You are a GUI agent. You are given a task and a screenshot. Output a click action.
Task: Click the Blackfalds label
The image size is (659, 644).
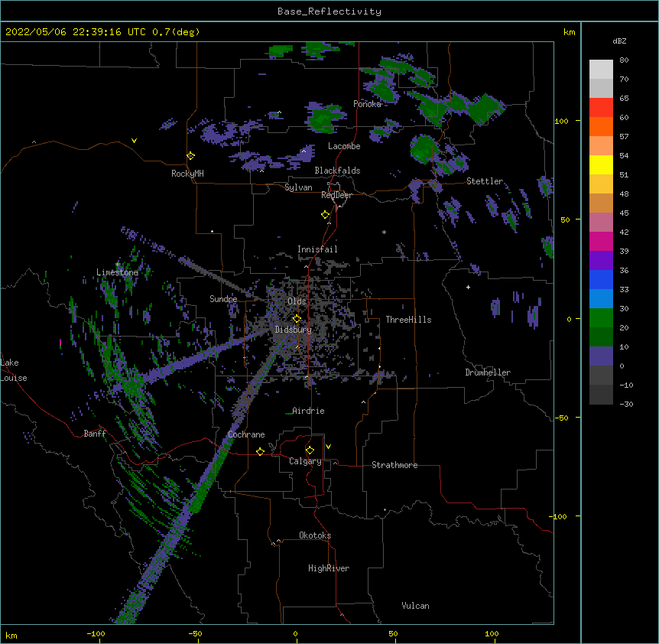click(x=337, y=171)
